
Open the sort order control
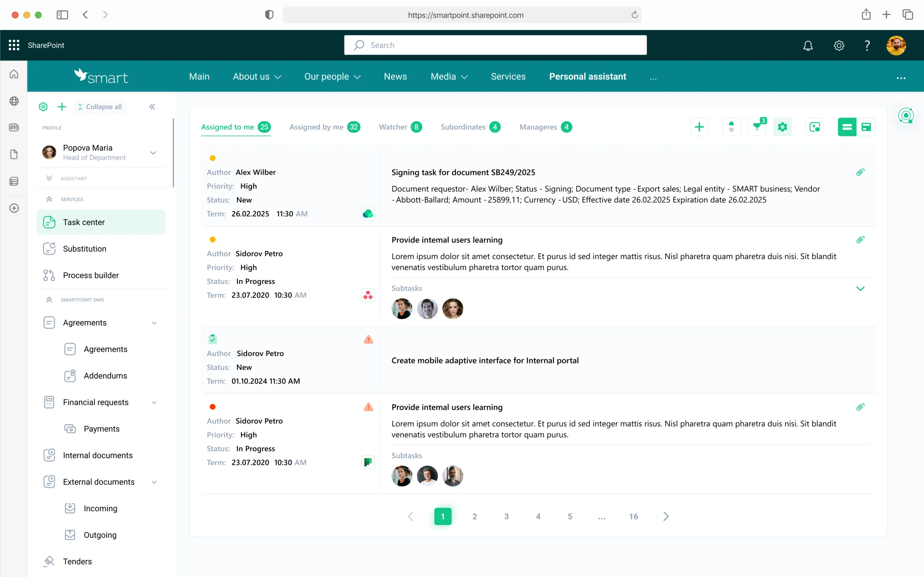click(732, 127)
